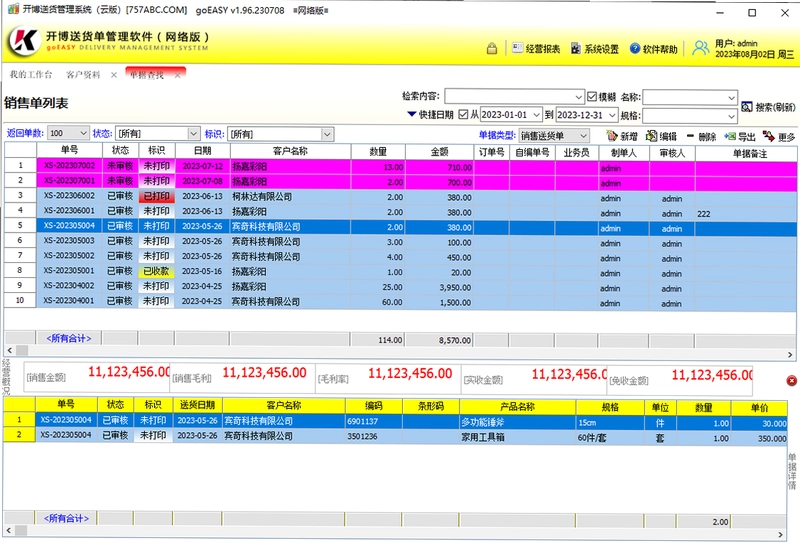Open 软件帮助 help
Screen dimensions: 800x543
tap(654, 49)
